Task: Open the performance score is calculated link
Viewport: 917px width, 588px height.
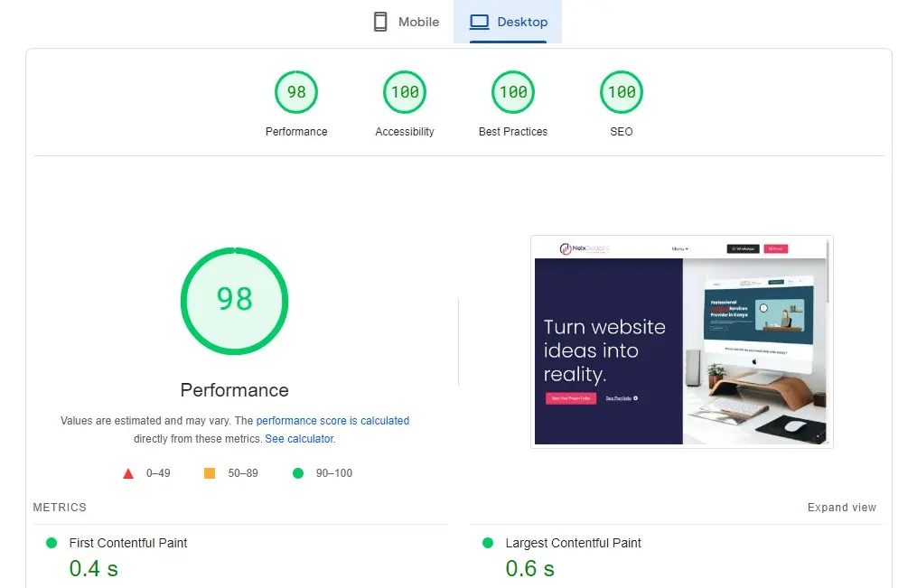Action: (x=332, y=420)
